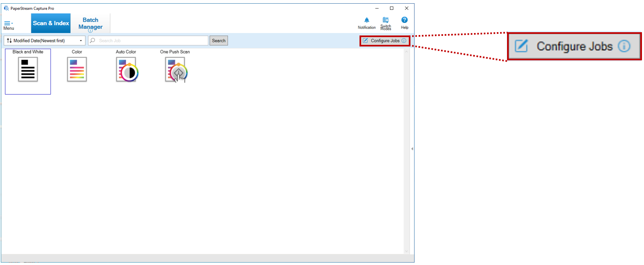The height and width of the screenshot is (265, 644).
Task: Click the Search Job input field
Action: tap(148, 41)
